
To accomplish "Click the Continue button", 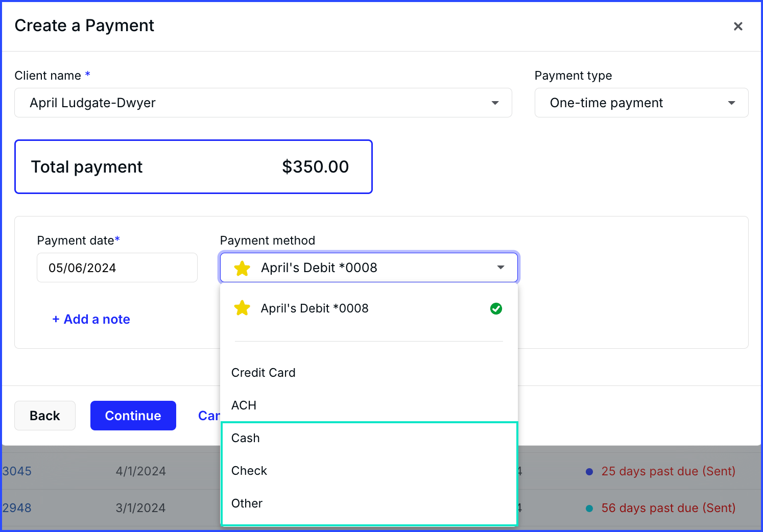I will pos(133,416).
